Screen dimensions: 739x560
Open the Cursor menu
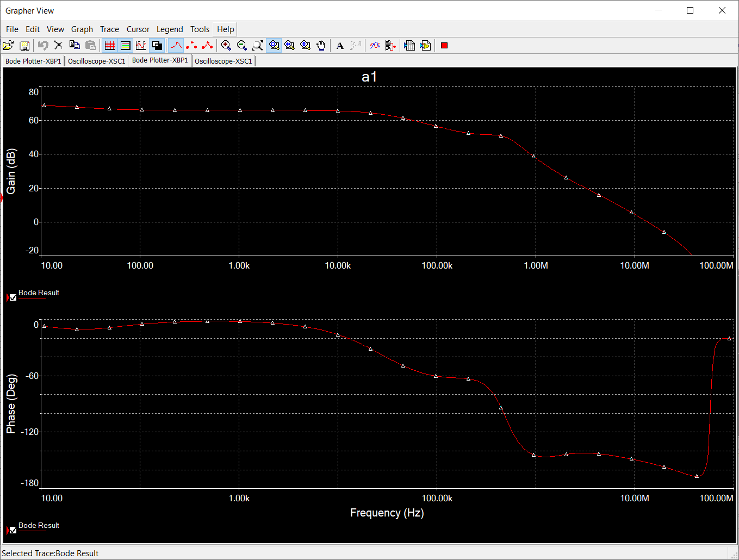coord(138,29)
